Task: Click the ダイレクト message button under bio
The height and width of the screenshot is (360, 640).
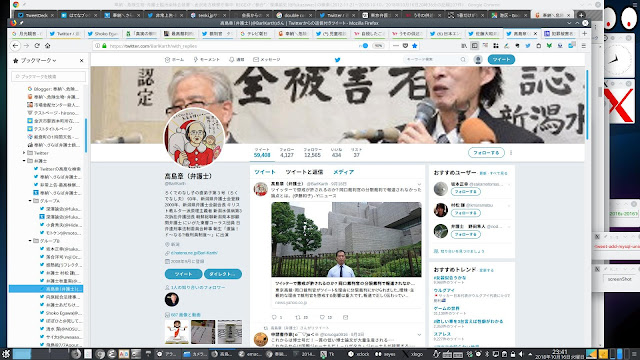Action: tap(222, 274)
